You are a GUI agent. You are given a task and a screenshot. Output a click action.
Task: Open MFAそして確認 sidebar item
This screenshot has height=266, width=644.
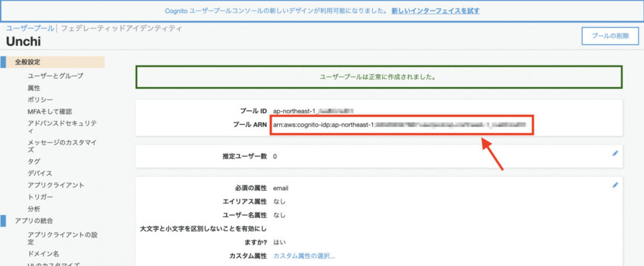click(50, 112)
